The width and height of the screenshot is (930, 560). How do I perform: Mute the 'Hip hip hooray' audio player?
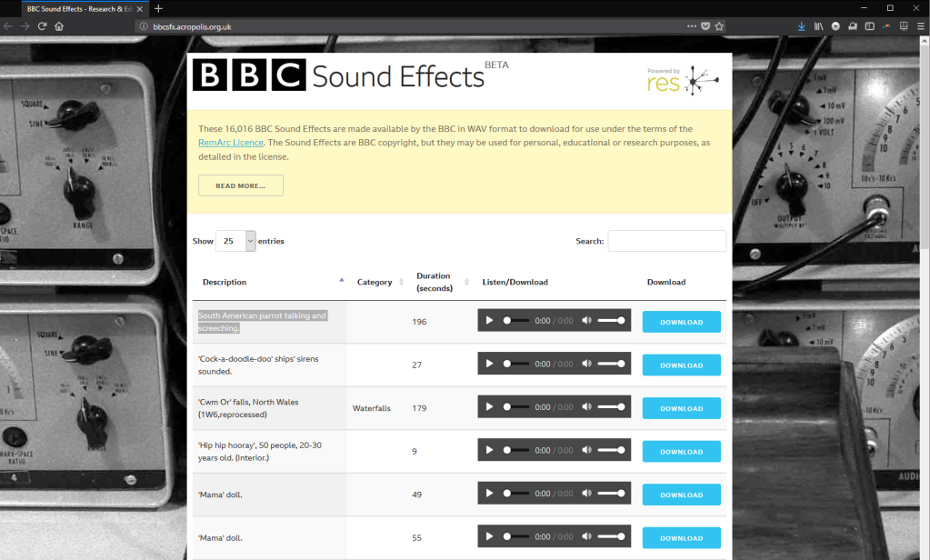pyautogui.click(x=586, y=451)
